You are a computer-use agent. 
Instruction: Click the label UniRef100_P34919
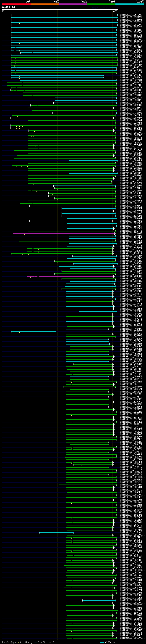point(131,251)
